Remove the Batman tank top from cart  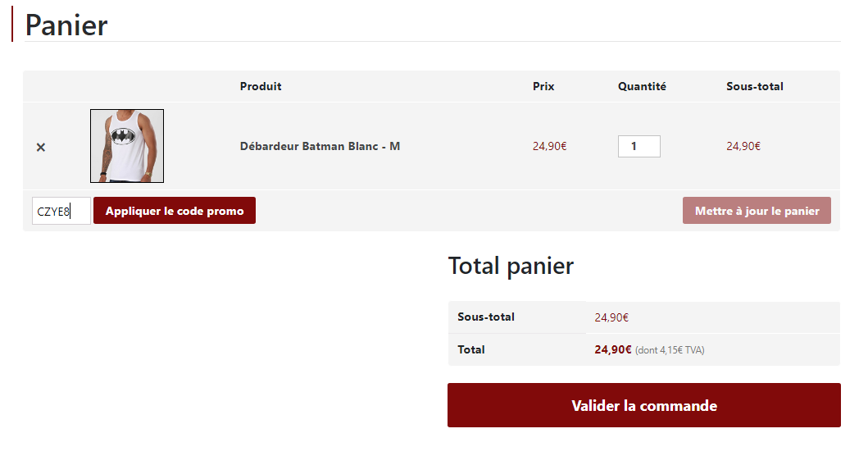point(41,147)
